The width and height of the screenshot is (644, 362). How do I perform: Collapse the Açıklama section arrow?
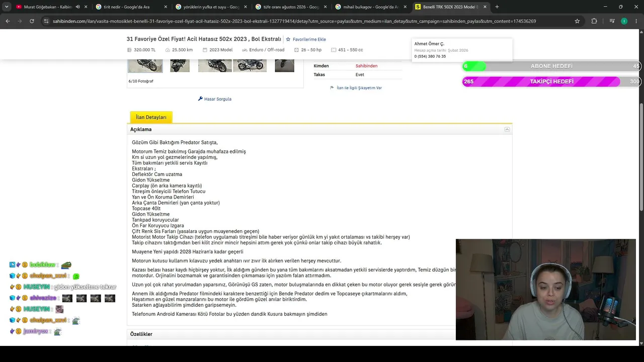pos(507,130)
